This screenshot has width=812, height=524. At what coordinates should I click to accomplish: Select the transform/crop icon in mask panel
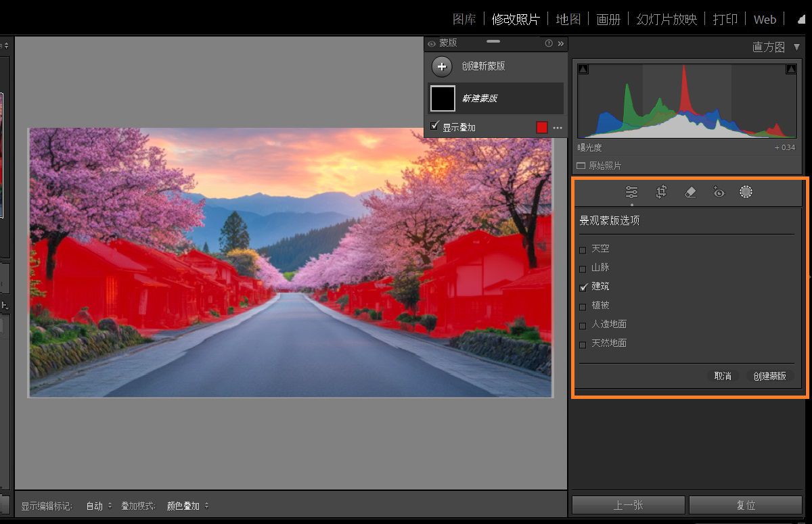click(660, 192)
